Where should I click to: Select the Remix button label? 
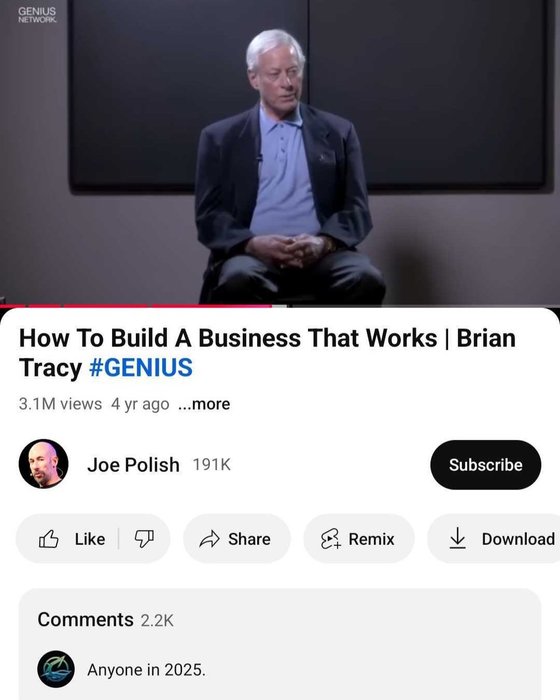371,539
